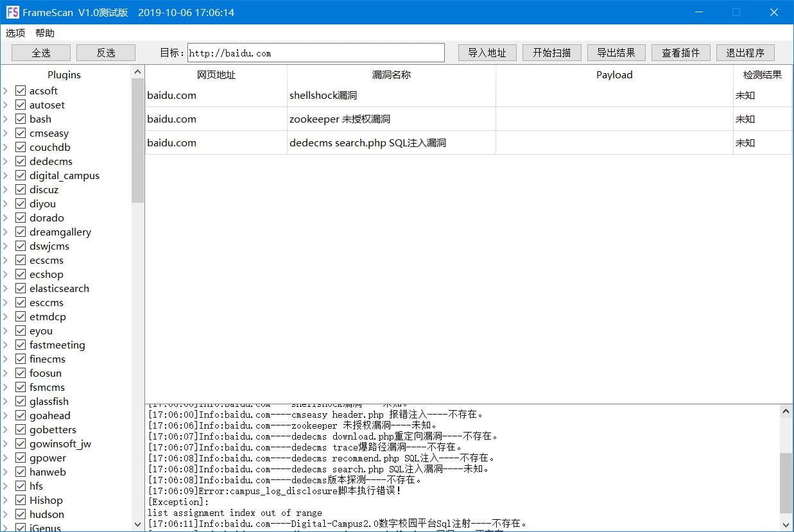
Task: Click the log panel scroll-up arrow
Action: tap(786, 411)
